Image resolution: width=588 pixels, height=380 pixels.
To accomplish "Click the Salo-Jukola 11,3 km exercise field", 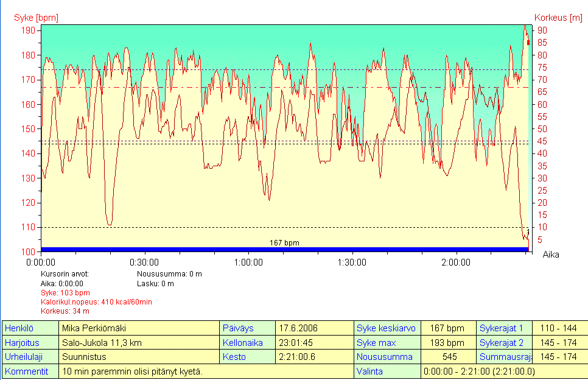I will click(x=102, y=343).
